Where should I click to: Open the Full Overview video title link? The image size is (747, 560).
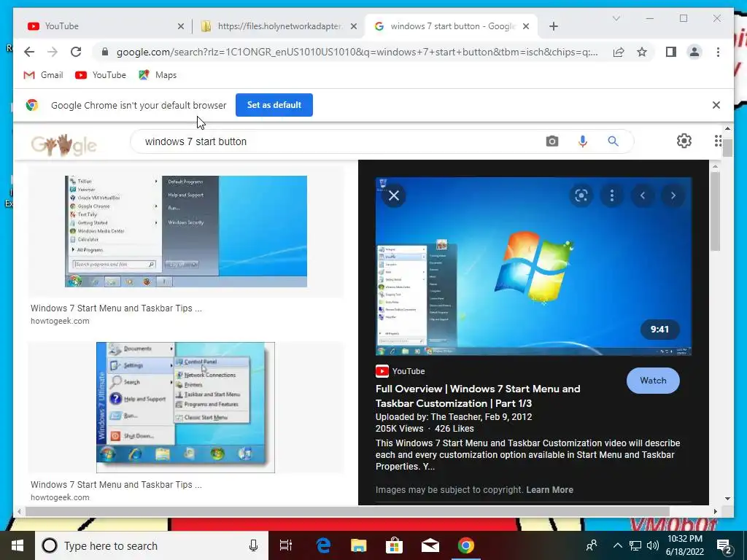(478, 396)
